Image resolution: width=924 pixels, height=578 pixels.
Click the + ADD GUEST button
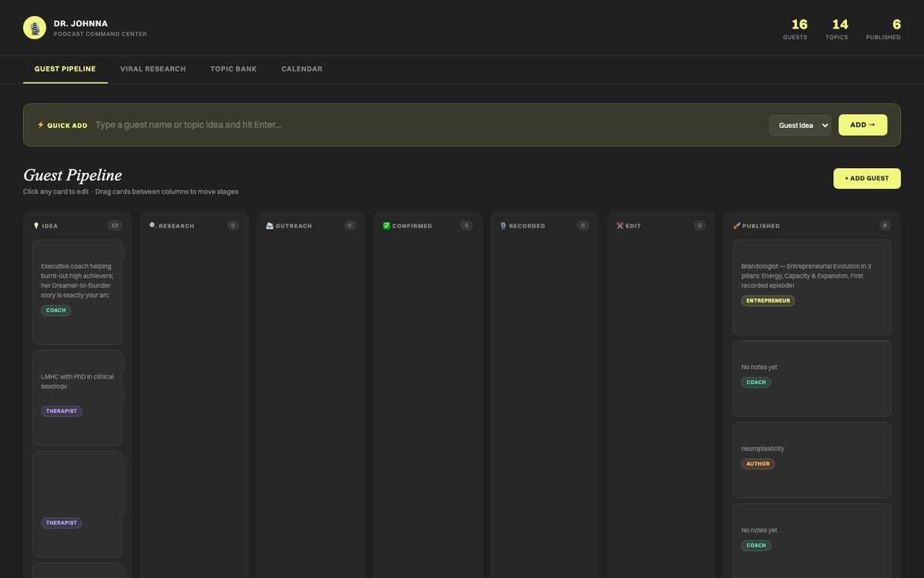coord(867,179)
